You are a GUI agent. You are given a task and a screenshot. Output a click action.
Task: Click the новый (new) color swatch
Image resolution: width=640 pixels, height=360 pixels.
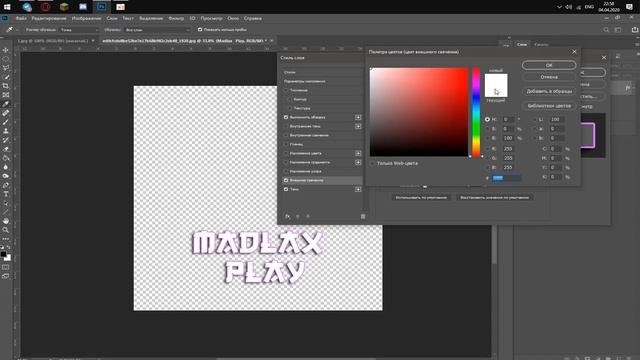[x=496, y=80]
